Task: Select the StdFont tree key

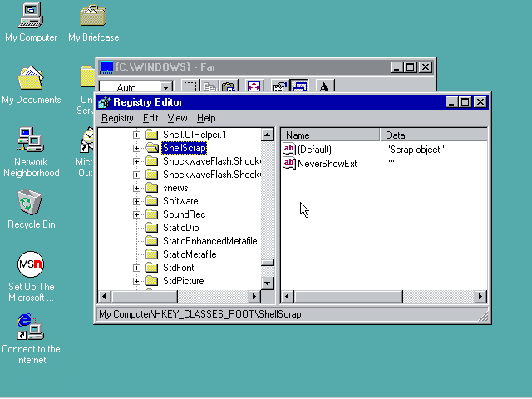Action: (x=179, y=268)
